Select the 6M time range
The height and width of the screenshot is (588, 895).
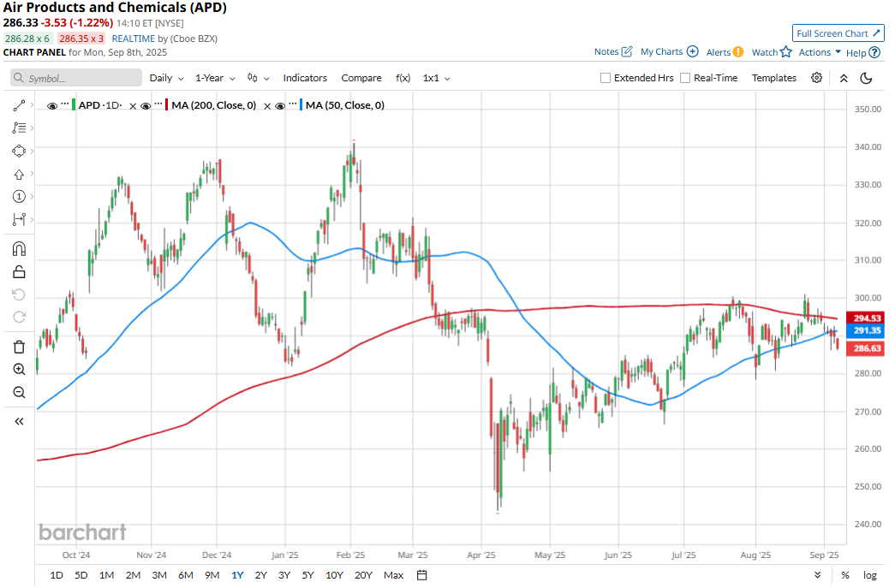[186, 575]
